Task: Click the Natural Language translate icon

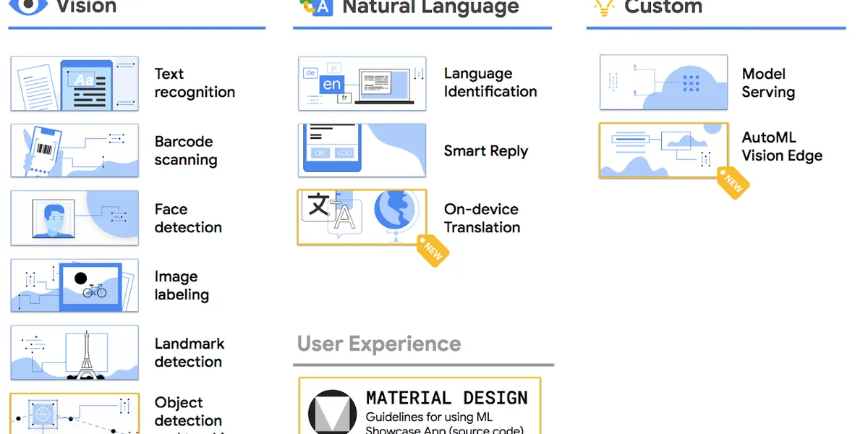Action: 316,7
